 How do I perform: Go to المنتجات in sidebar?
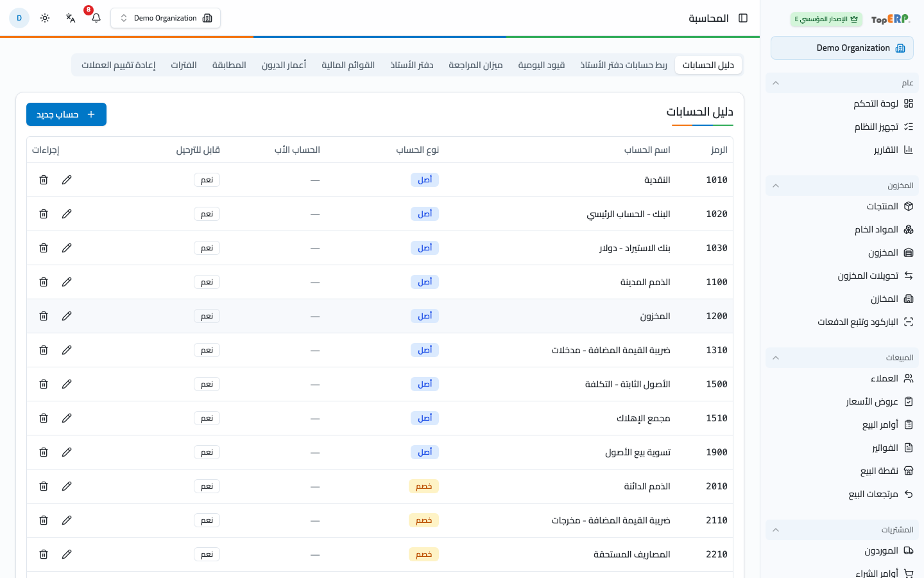pyautogui.click(x=842, y=206)
